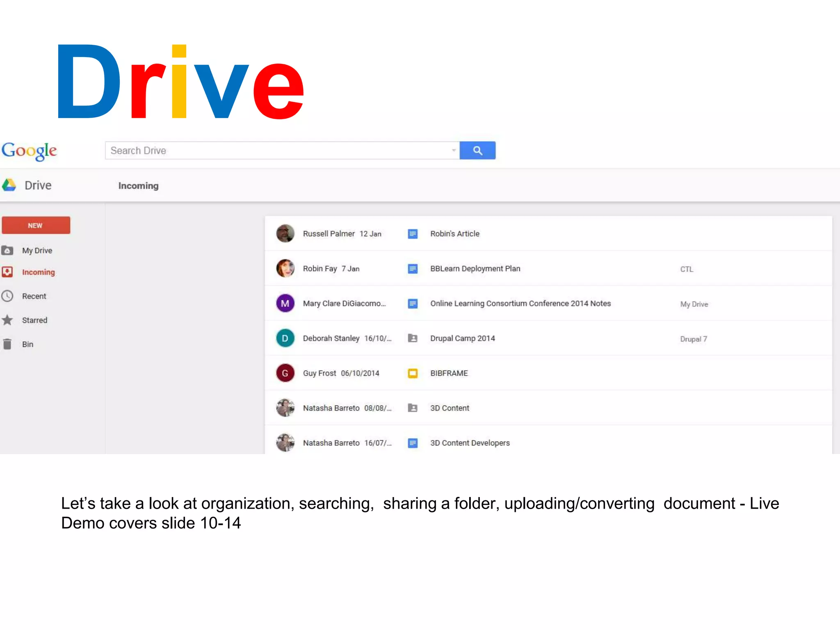
Task: Click Russell Palmer's avatar
Action: 285,233
